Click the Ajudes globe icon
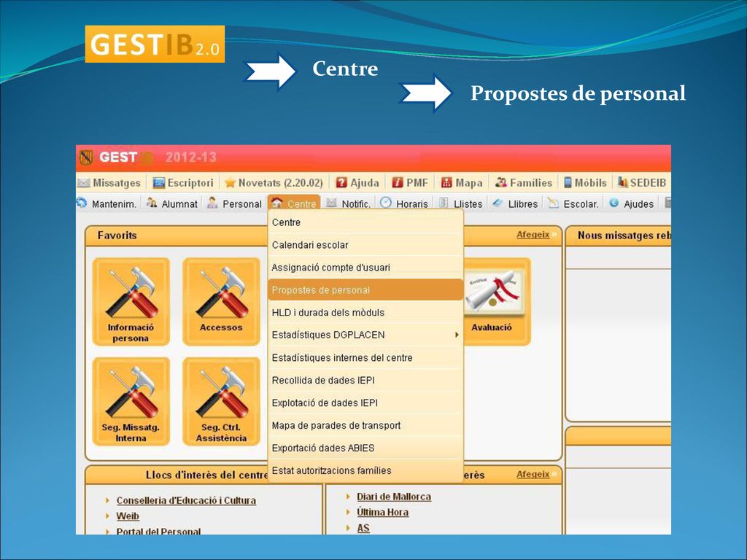Image resolution: width=747 pixels, height=560 pixels. (614, 203)
